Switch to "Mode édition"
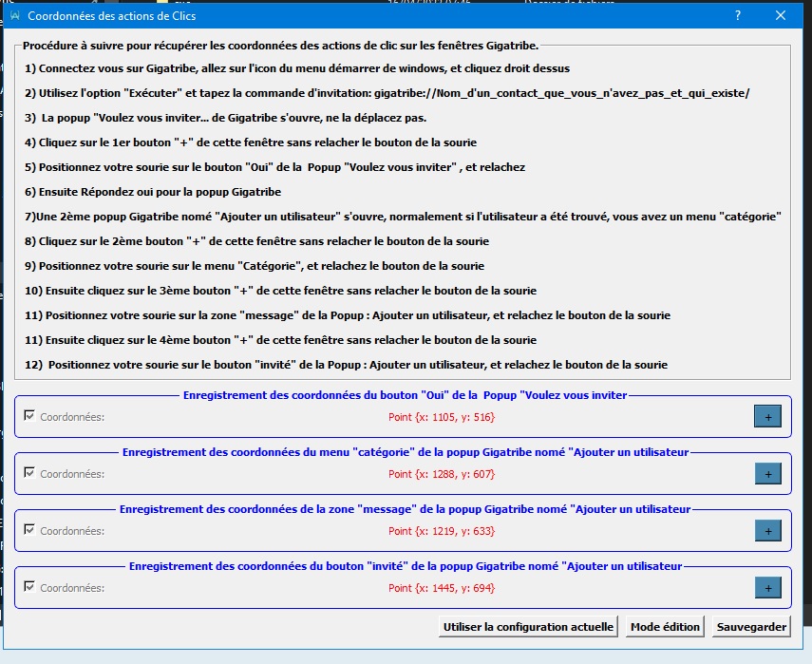 (x=665, y=627)
